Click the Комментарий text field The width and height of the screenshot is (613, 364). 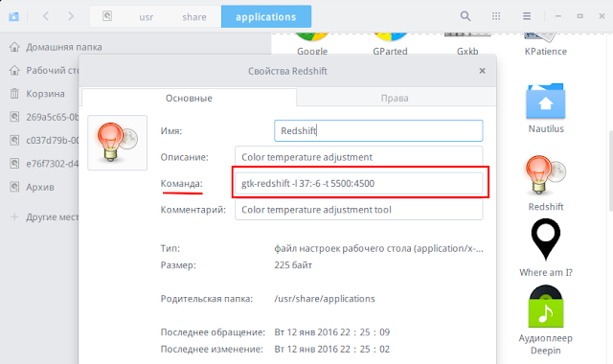coord(358,210)
